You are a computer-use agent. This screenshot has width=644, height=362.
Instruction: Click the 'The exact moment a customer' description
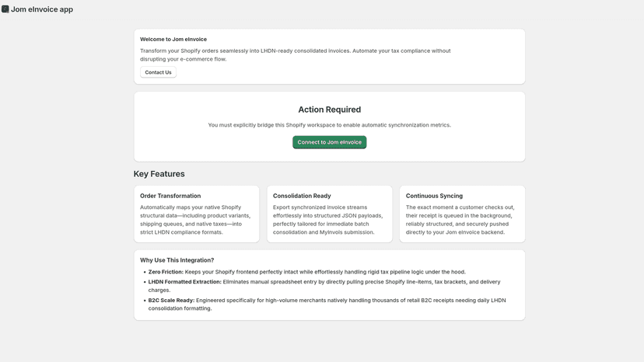click(x=460, y=220)
